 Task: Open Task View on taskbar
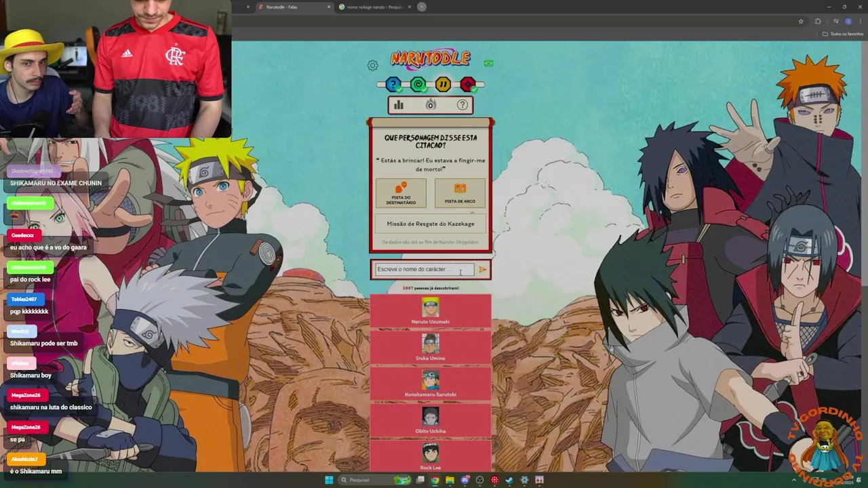coord(420,480)
